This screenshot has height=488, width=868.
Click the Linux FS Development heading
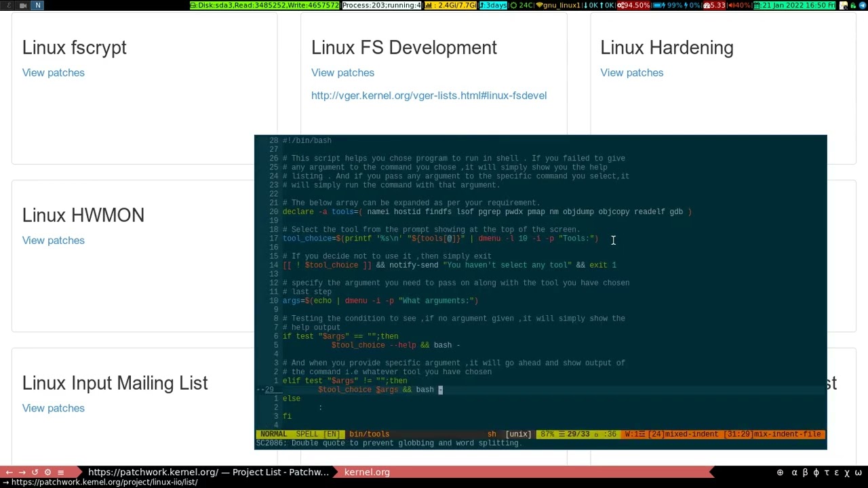(404, 47)
